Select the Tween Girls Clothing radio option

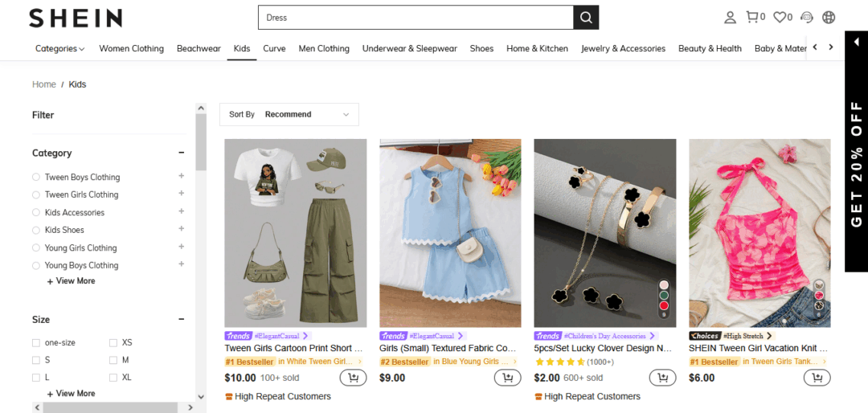pyautogui.click(x=36, y=195)
